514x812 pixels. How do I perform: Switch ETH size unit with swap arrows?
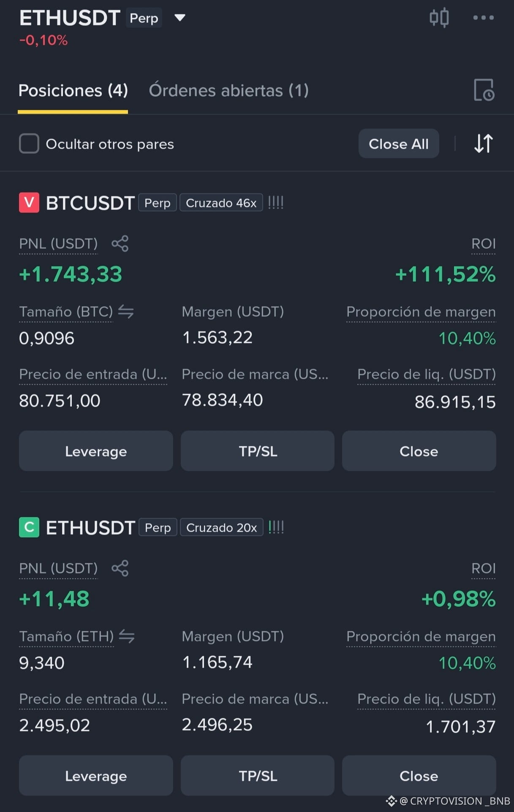(127, 636)
